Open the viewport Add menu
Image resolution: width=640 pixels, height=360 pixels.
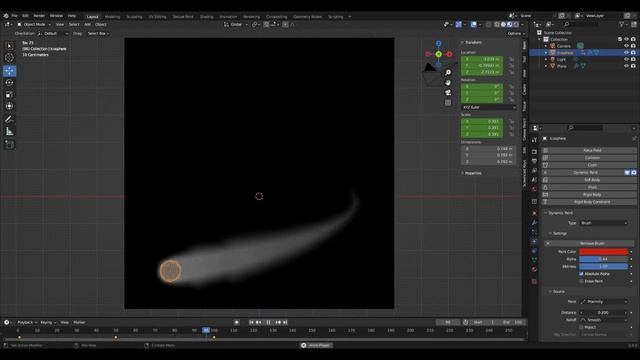point(87,24)
